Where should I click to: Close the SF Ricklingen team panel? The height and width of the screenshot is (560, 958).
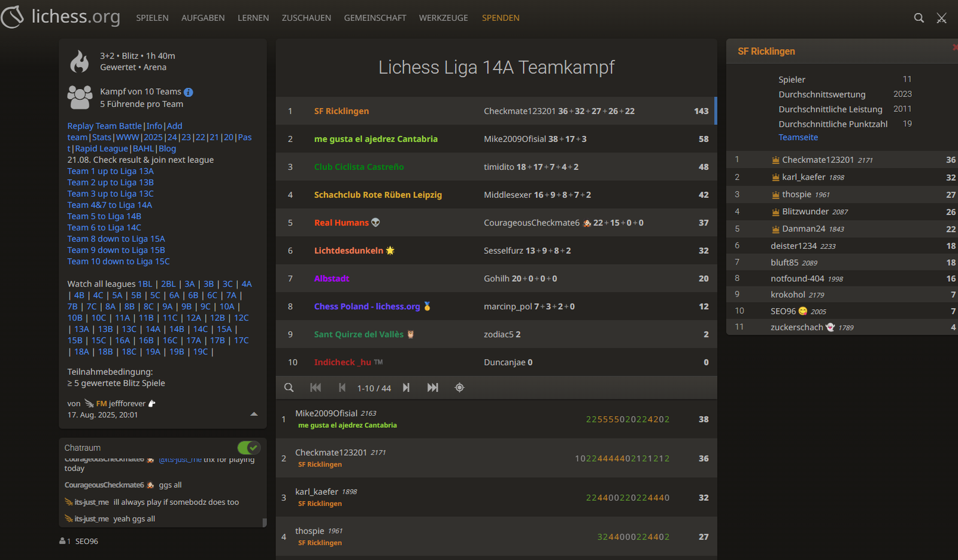[x=954, y=47]
